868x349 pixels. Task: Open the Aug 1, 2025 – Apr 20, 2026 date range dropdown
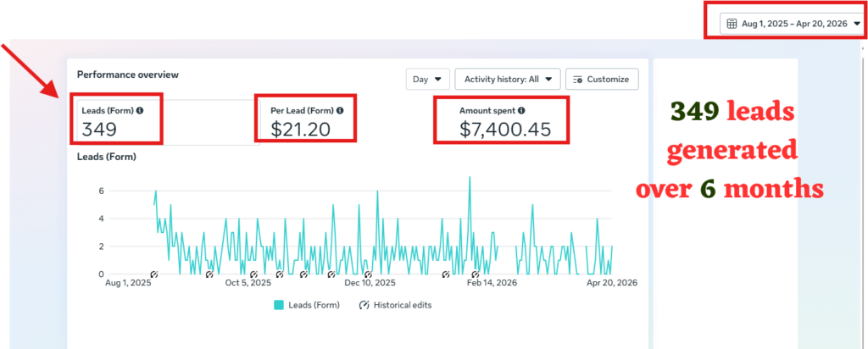793,24
